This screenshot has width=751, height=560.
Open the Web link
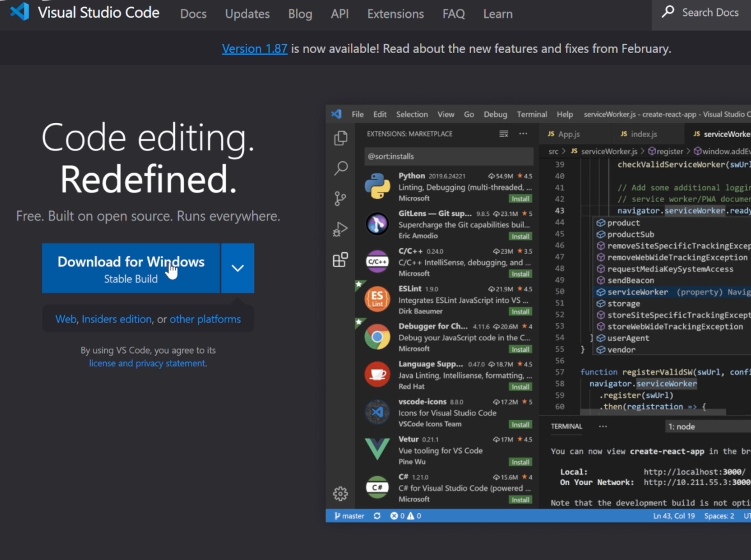coord(66,319)
